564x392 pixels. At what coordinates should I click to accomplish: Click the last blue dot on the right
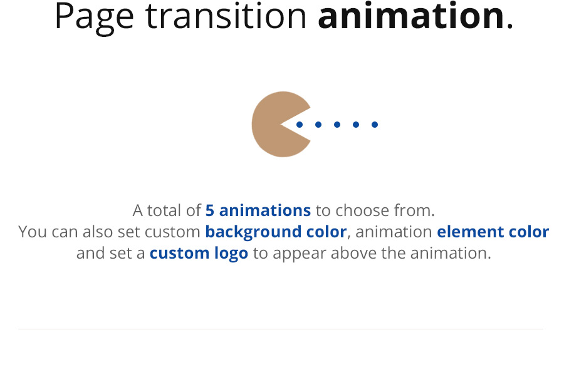click(x=375, y=125)
